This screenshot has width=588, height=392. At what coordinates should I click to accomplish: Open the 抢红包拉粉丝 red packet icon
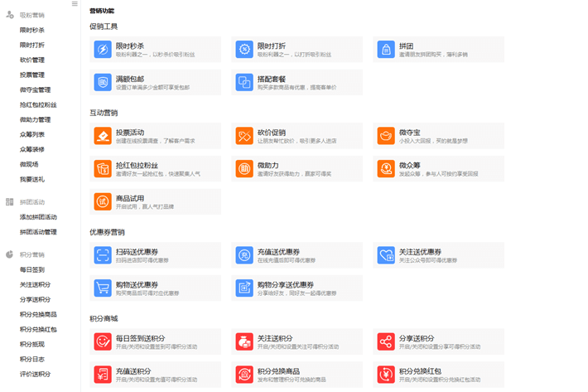[x=103, y=169]
